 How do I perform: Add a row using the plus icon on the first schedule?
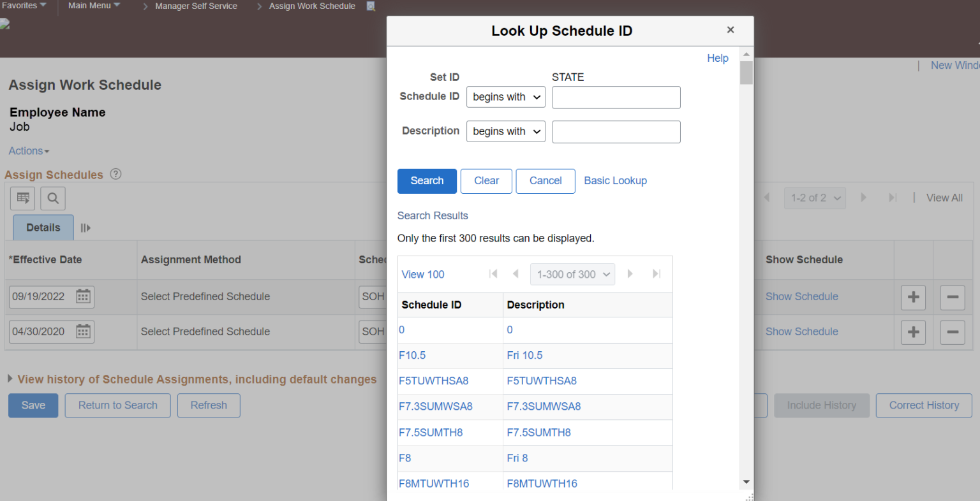click(x=912, y=297)
